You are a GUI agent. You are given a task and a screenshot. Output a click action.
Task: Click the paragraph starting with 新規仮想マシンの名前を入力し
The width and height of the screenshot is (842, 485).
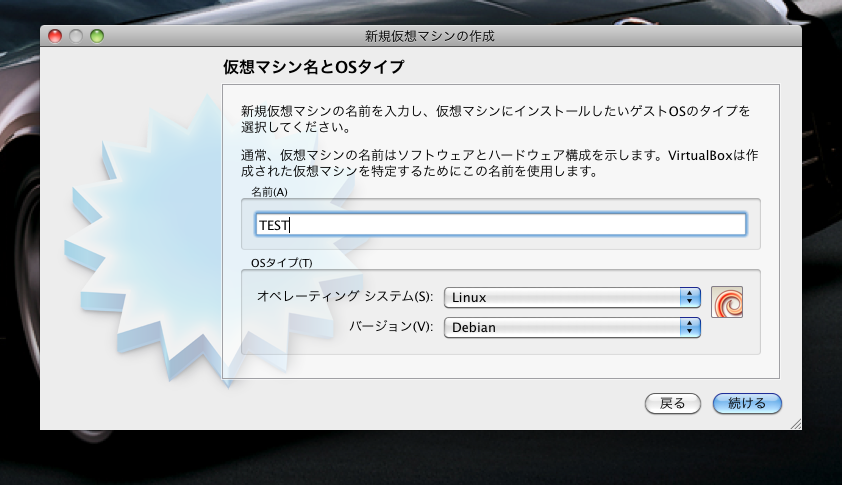(x=495, y=119)
